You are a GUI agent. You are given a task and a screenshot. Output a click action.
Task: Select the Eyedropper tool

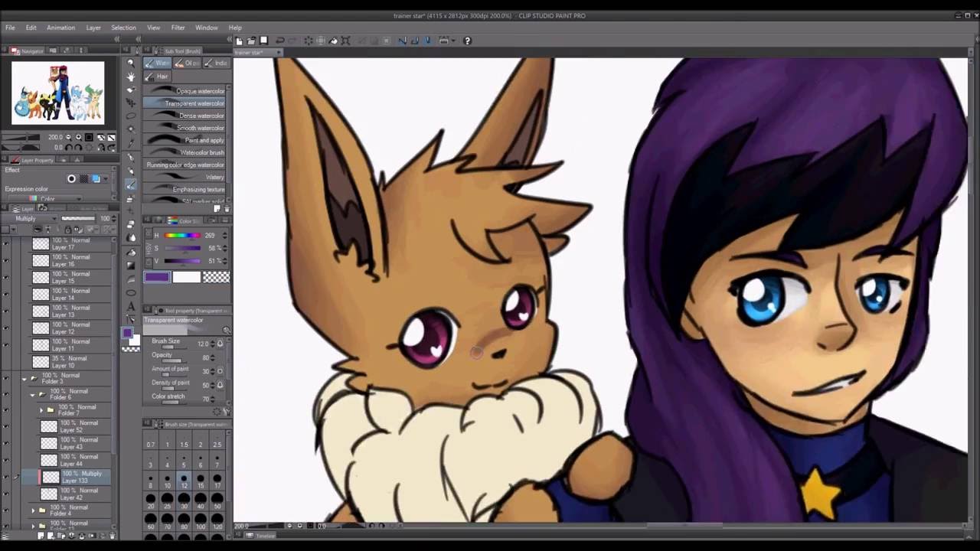click(x=131, y=143)
